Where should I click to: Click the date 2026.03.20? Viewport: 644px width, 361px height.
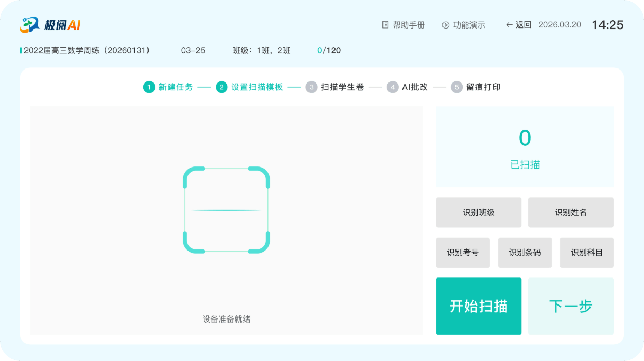[560, 25]
